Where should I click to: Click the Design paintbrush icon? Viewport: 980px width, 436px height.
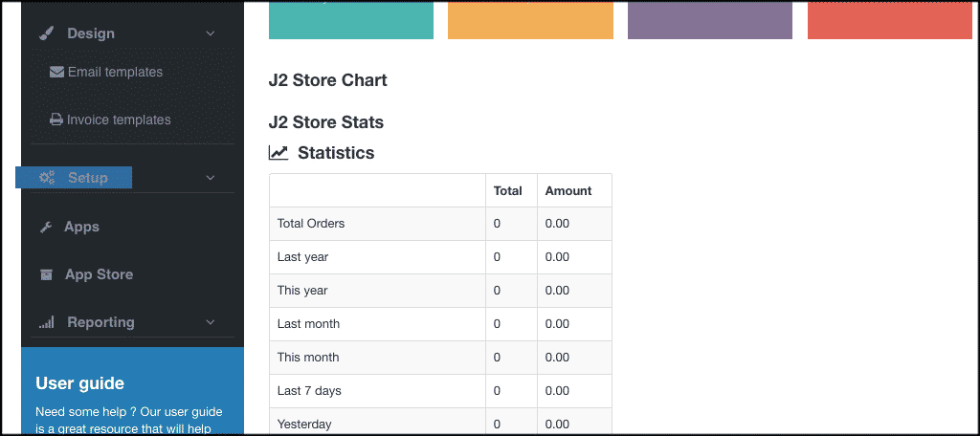(46, 33)
